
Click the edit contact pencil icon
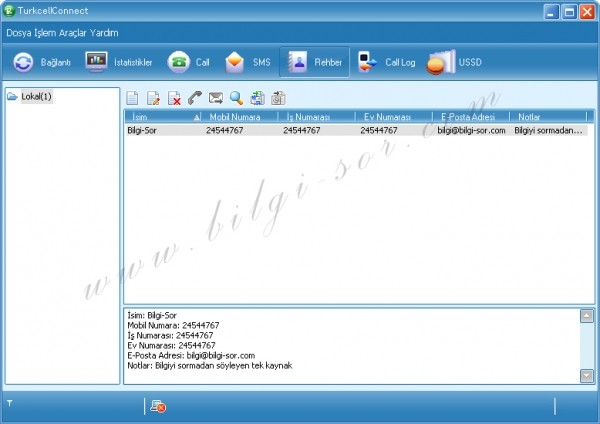[x=153, y=98]
